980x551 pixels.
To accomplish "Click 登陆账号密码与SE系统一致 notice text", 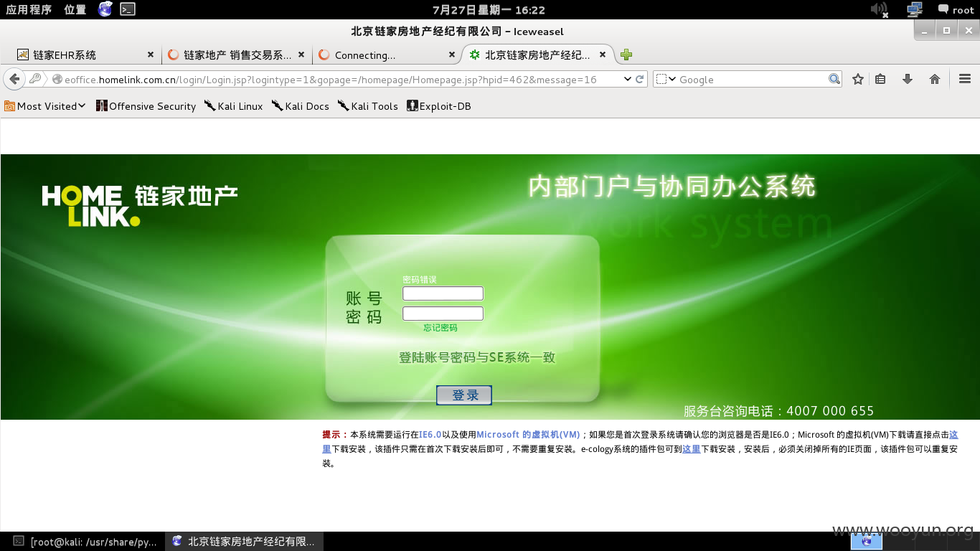I will coord(477,357).
